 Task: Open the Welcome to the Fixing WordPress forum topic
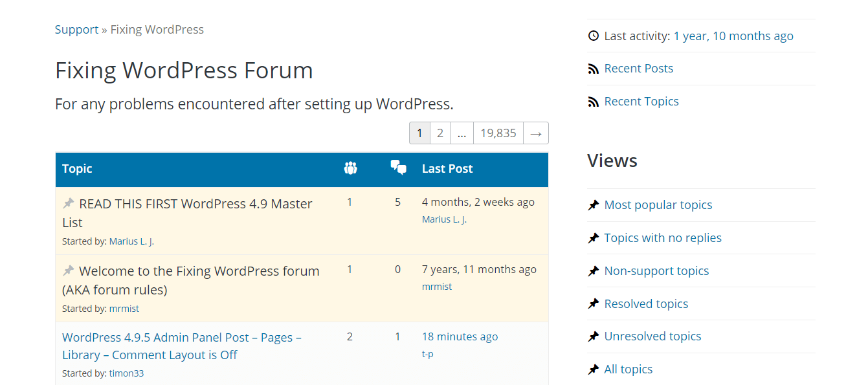click(198, 270)
